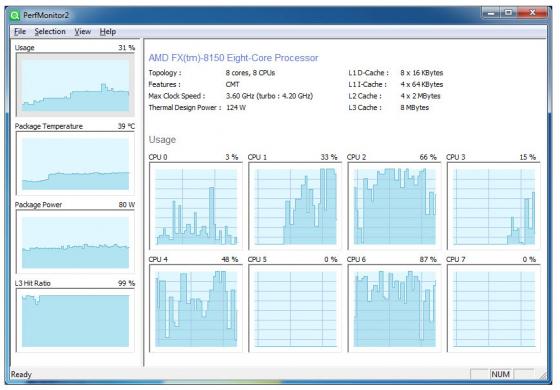
Task: Click the '8 MBytes' L3 Cache value
Action: pos(414,108)
